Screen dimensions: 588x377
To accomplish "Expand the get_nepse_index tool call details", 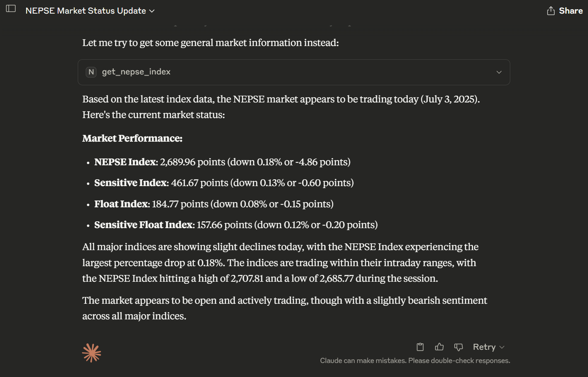I will [x=499, y=72].
